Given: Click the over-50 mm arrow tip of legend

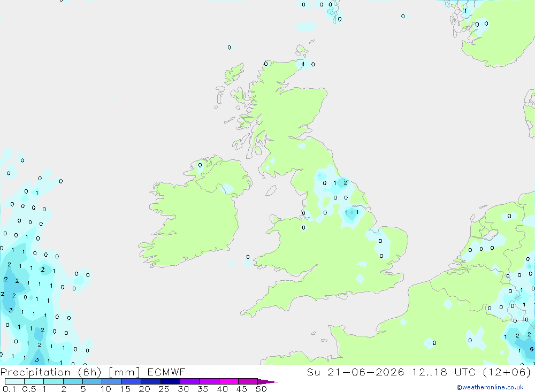Looking at the screenshot, I should point(267,382).
